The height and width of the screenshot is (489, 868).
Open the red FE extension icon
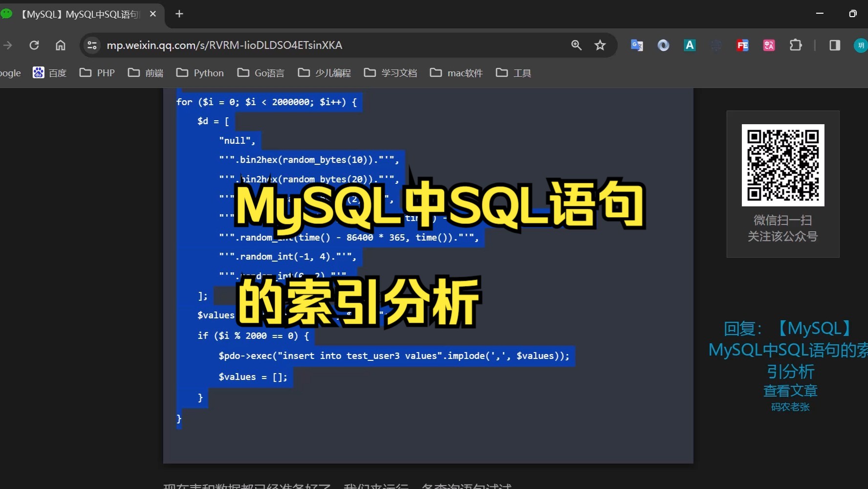coord(742,45)
